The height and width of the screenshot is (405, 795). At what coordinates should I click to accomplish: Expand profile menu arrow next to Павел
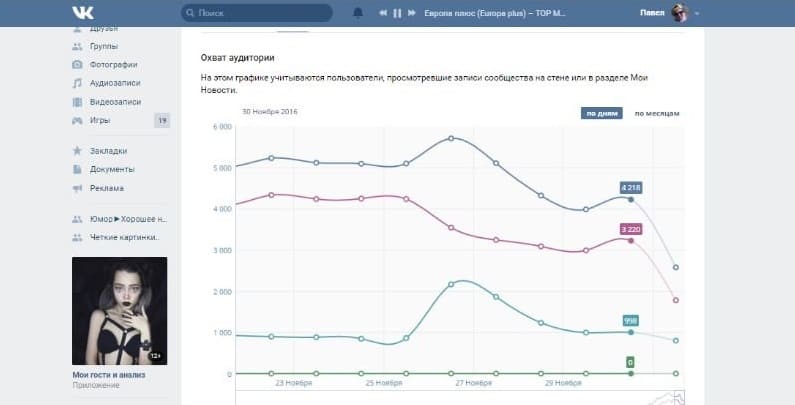[697, 14]
